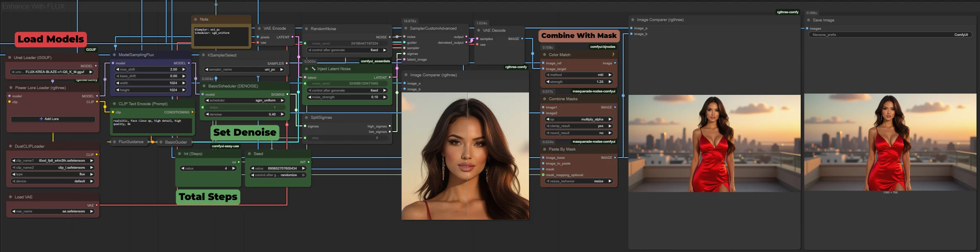Increase Color Match strength with right arrow
This screenshot has width=980, height=252.
pyautogui.click(x=610, y=82)
